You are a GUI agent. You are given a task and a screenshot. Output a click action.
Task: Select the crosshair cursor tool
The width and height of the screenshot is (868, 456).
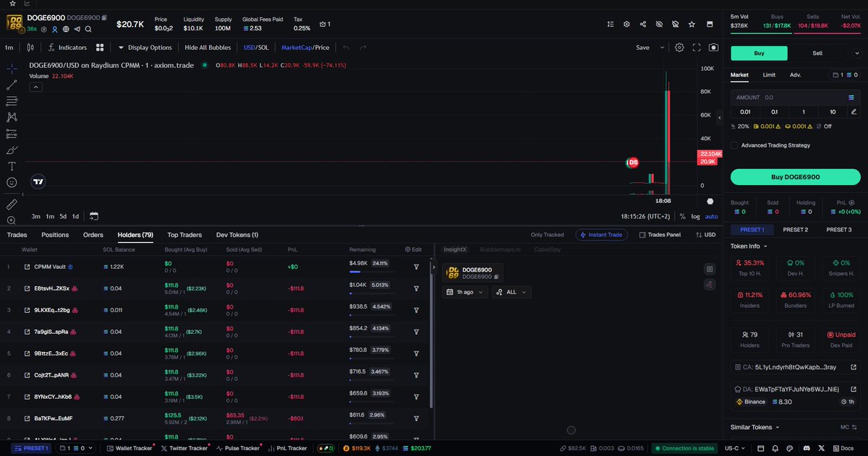12,69
